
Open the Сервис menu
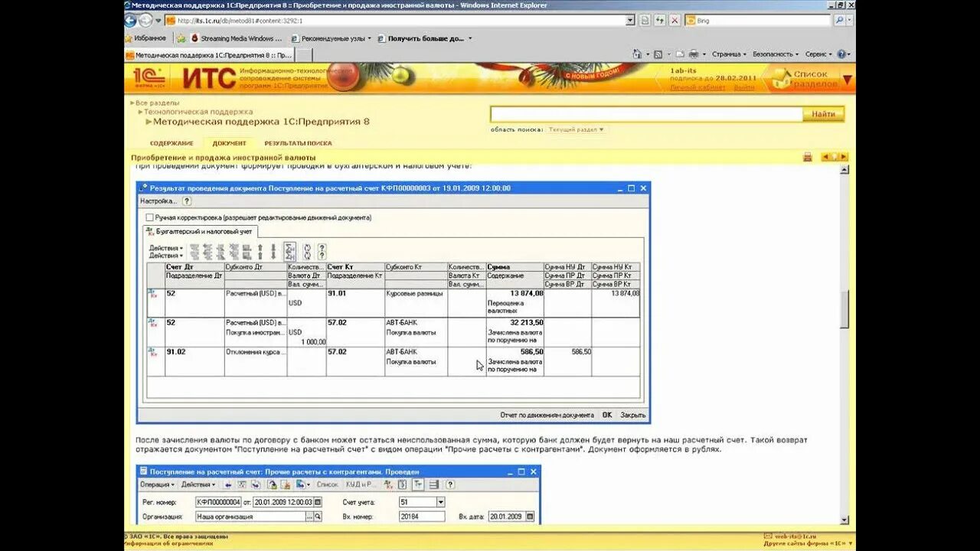[818, 54]
